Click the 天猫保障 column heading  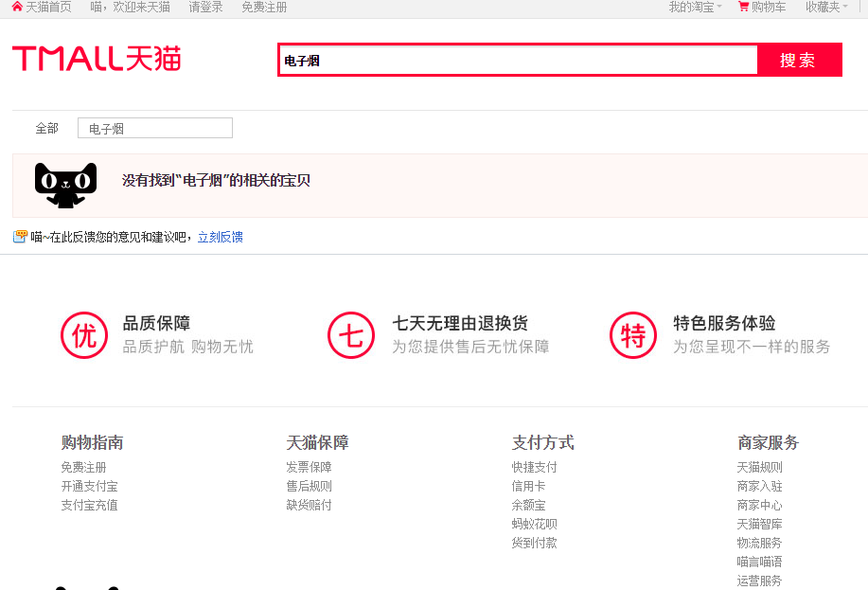point(317,442)
